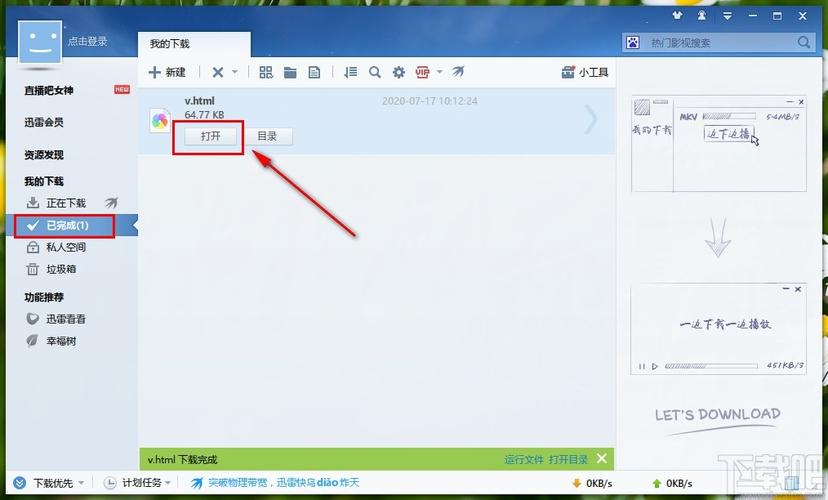This screenshot has height=500, width=828.
Task: Switch to the 我的下载 tab
Action: point(170,44)
